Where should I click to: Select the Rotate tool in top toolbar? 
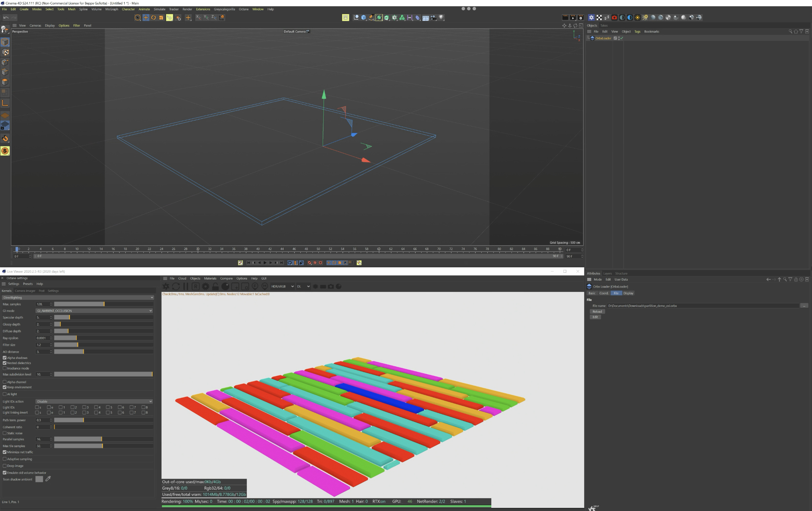(153, 18)
